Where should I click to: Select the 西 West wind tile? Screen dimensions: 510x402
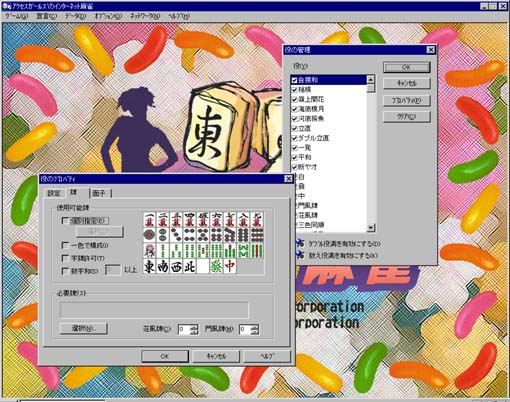(x=176, y=266)
